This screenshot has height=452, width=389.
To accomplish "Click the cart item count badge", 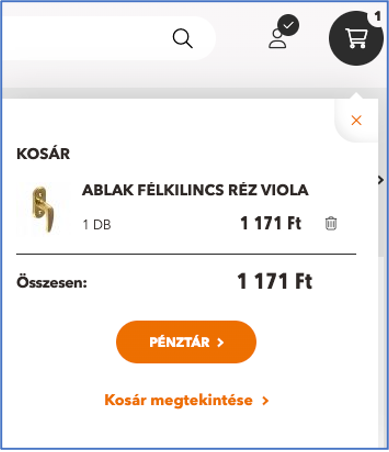I will (377, 16).
